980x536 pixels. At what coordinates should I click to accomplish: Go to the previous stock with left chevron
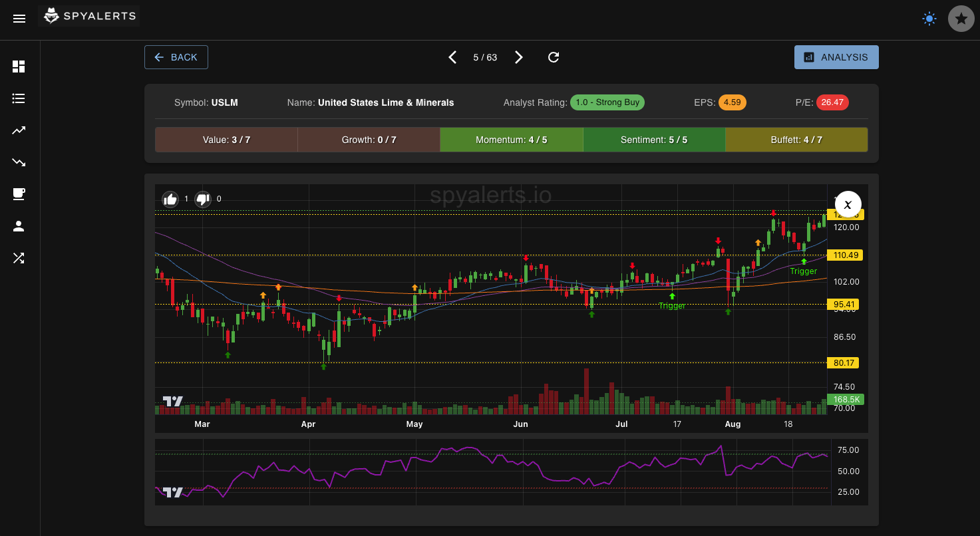[x=452, y=57]
